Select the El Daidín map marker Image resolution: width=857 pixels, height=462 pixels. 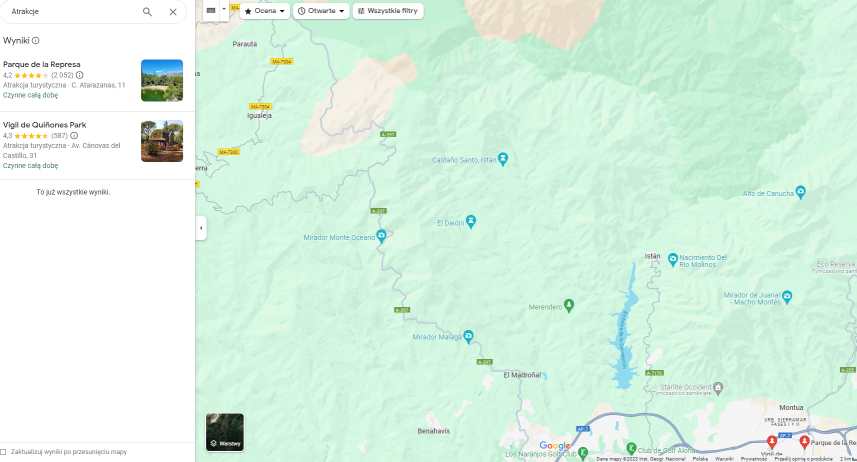tap(471, 221)
